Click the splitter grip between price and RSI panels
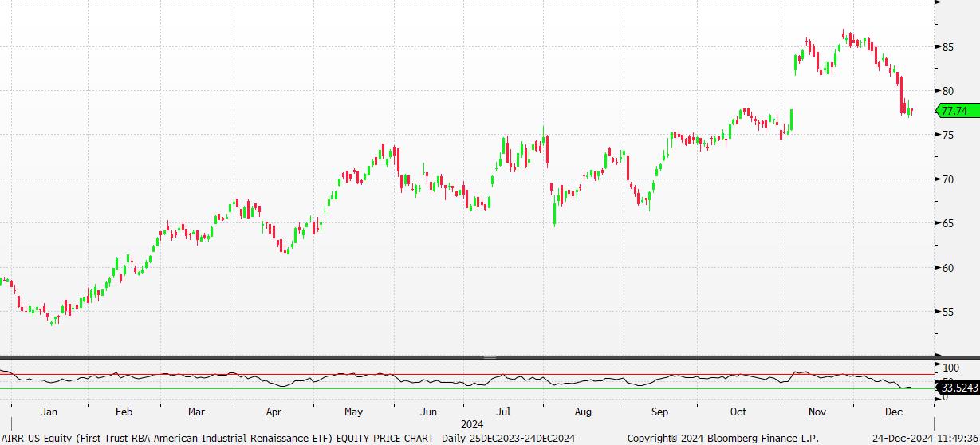Viewport: 980px width, 445px height. click(490, 357)
